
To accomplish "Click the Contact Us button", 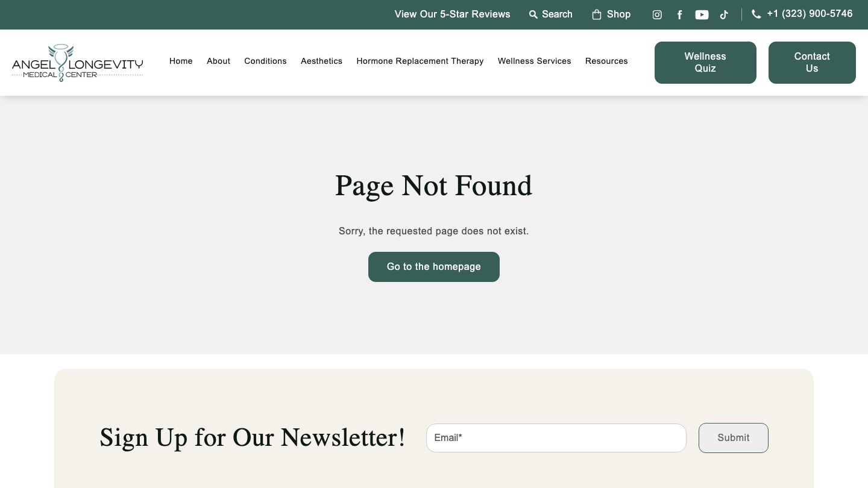I will click(x=812, y=63).
